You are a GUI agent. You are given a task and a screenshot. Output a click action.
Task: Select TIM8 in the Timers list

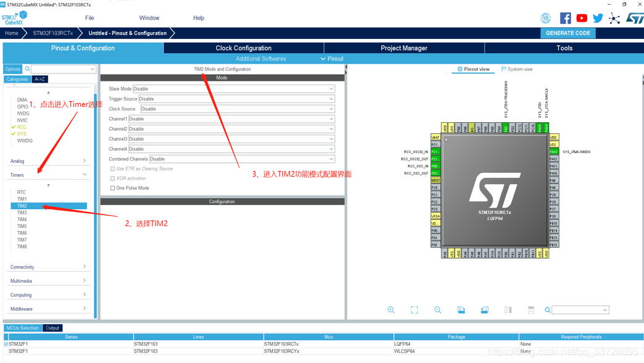[x=22, y=247]
